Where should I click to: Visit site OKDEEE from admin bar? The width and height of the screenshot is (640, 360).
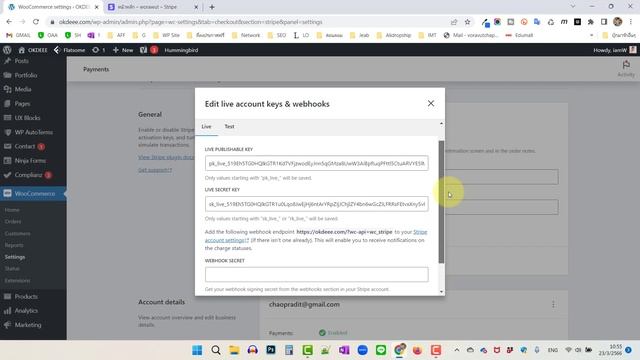point(33,50)
